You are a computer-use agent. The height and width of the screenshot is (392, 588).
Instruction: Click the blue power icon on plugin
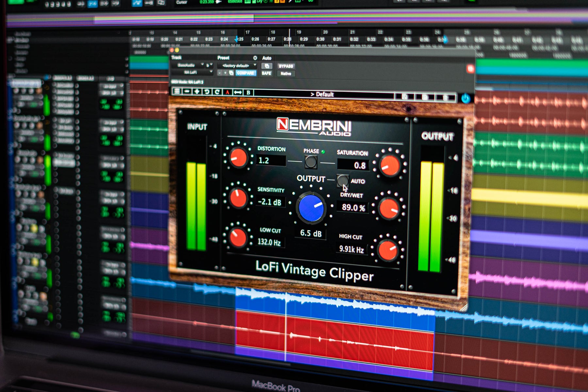tap(465, 98)
